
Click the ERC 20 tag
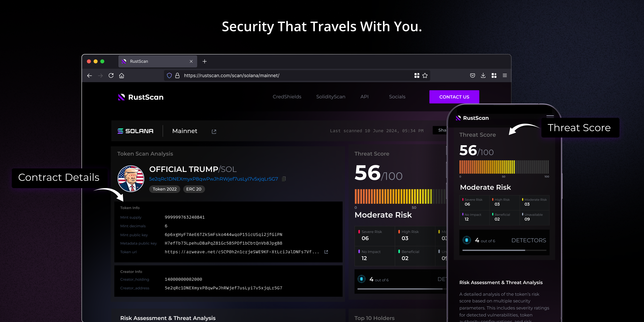(x=194, y=189)
